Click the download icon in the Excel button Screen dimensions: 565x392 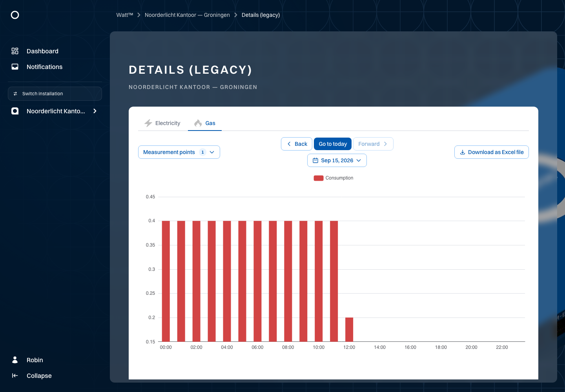(463, 152)
